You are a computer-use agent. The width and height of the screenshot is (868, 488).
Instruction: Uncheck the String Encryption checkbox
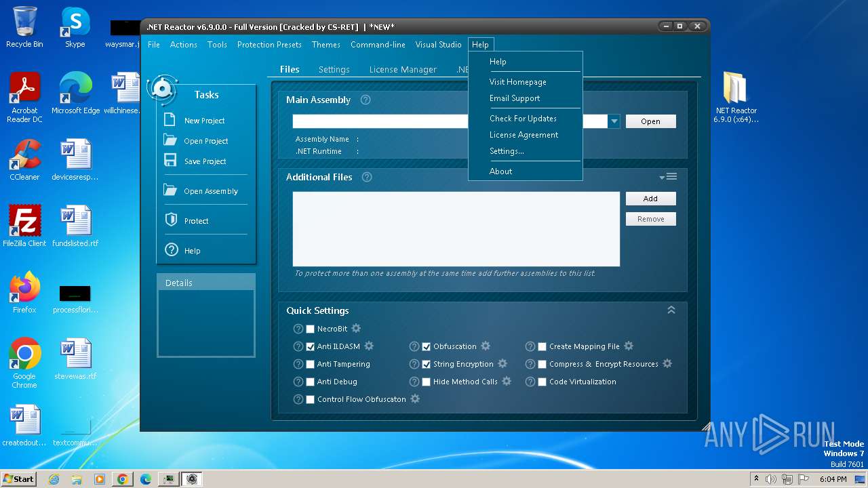click(x=427, y=364)
